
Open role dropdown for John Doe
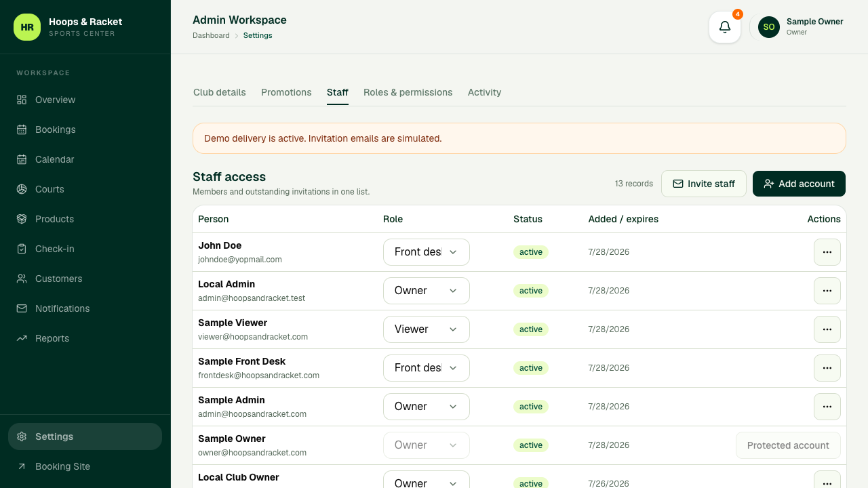(x=427, y=252)
